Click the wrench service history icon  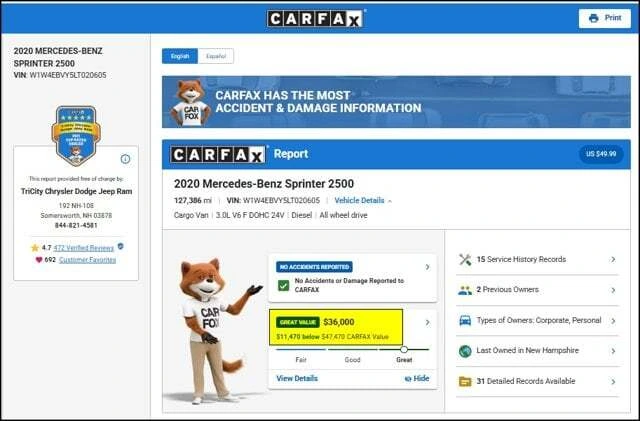pos(465,259)
